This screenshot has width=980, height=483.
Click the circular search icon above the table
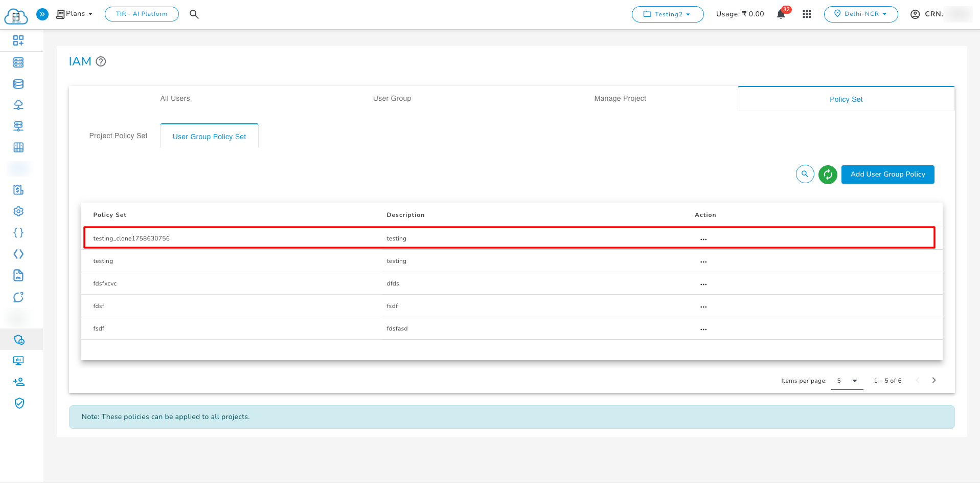pyautogui.click(x=805, y=174)
